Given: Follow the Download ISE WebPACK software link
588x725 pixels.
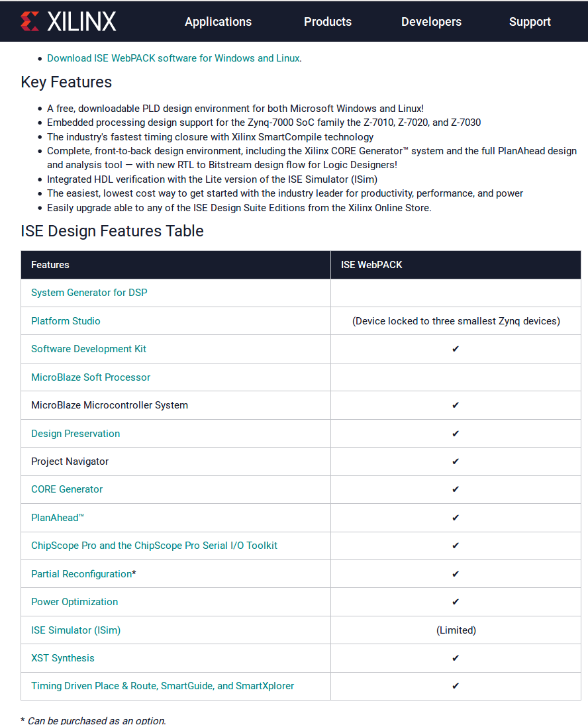Looking at the screenshot, I should click(x=173, y=58).
